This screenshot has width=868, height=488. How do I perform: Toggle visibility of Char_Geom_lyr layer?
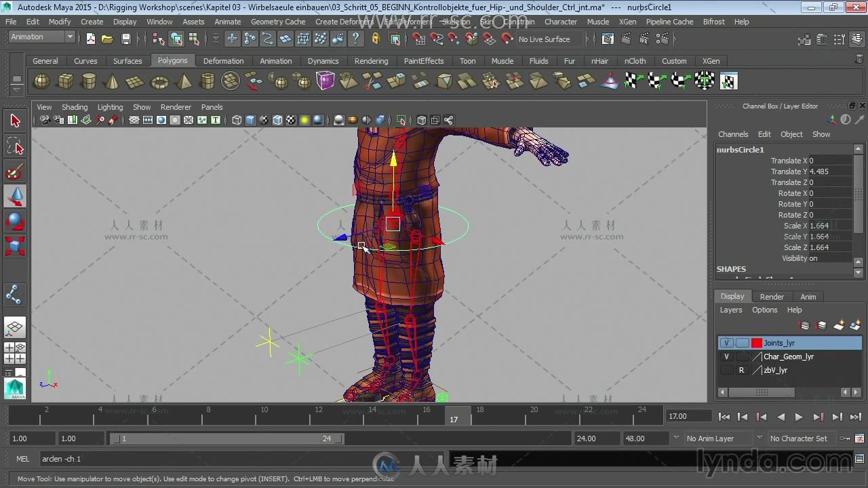[x=726, y=357]
